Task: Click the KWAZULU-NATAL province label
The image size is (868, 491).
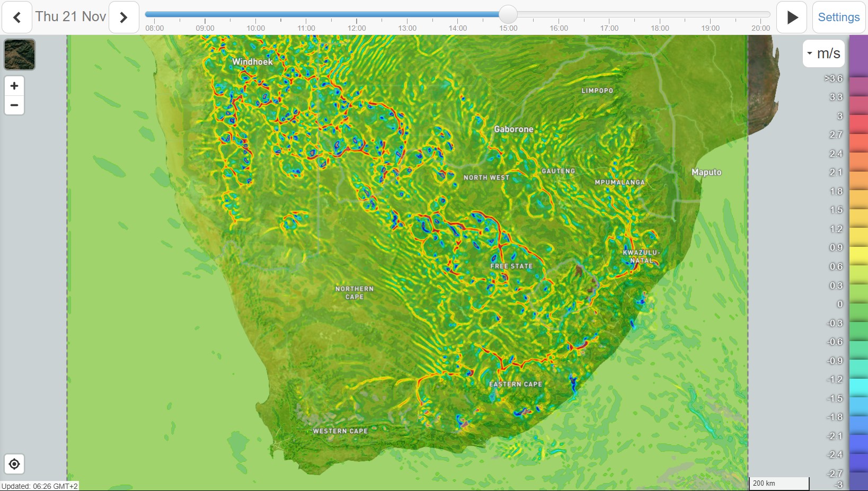Action: click(641, 256)
